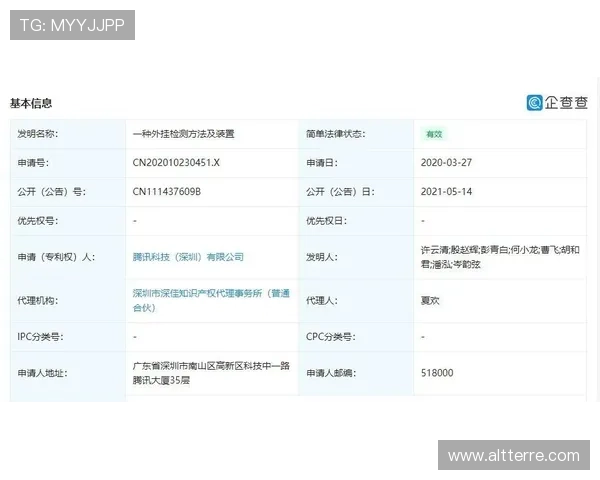600x480 pixels.
Task: Click the 申请人地址 field label
Action: click(42, 373)
